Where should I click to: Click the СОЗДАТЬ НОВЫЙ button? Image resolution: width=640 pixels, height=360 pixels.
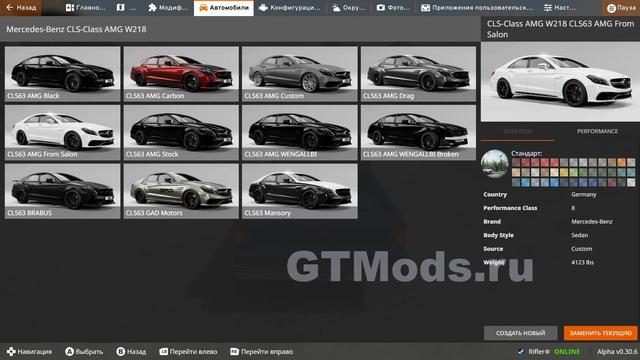(x=520, y=333)
